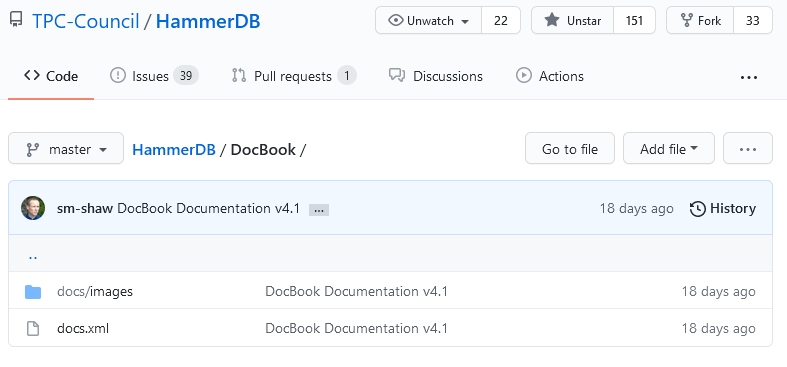Open the master branch selector dropdown
The width and height of the screenshot is (787, 367).
66,148
